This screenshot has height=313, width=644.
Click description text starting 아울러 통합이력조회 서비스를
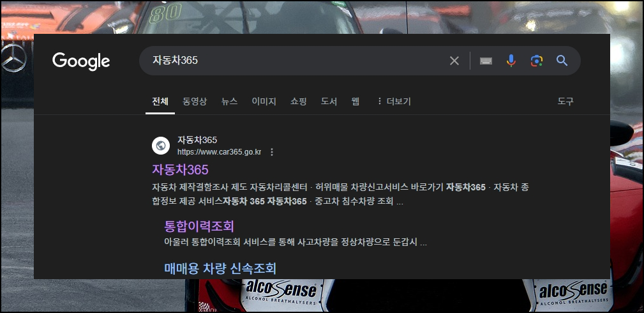pos(296,242)
